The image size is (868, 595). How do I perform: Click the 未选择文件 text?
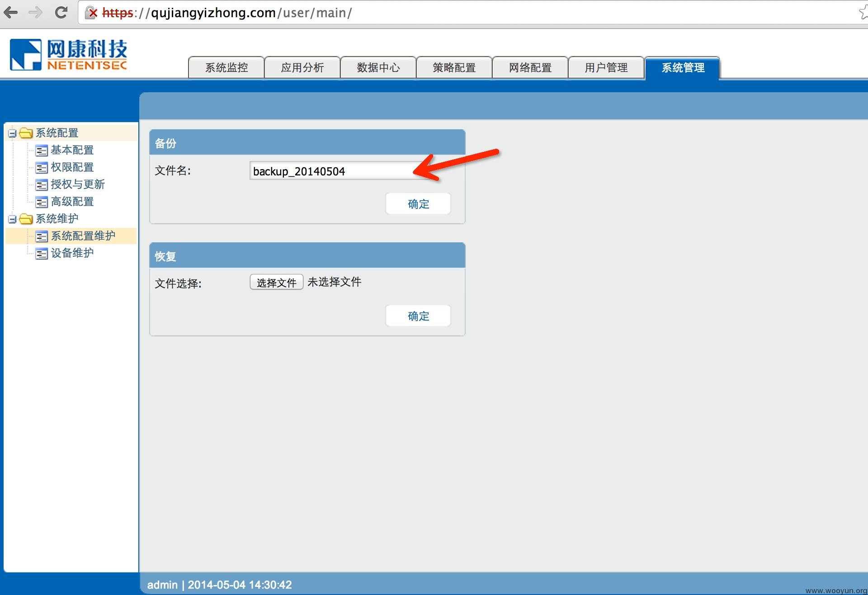tap(335, 282)
